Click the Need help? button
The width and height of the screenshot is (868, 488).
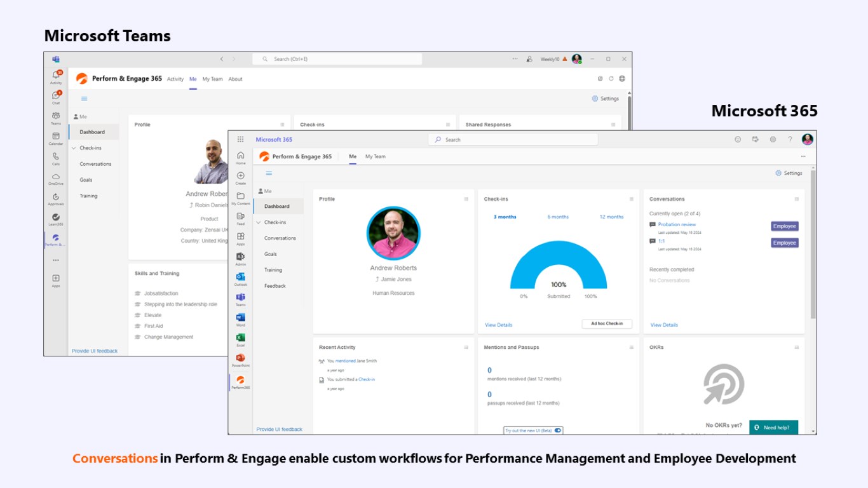point(773,428)
